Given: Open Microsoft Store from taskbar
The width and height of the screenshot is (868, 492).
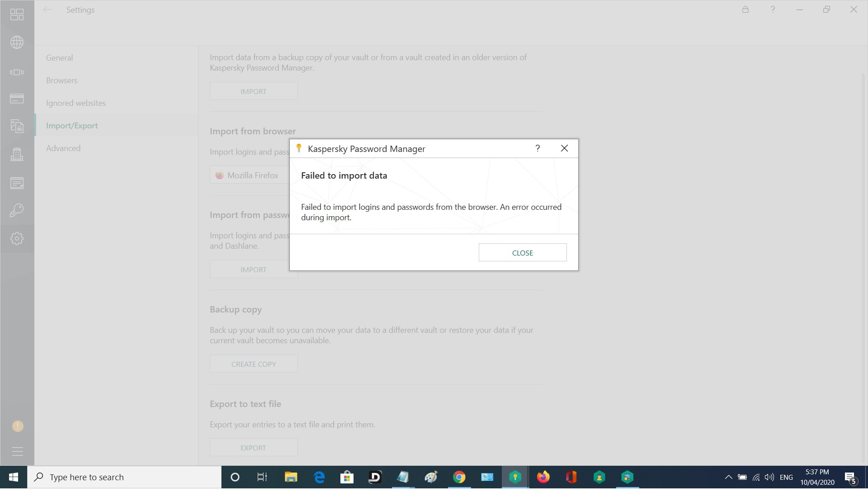Looking at the screenshot, I should pos(347,477).
